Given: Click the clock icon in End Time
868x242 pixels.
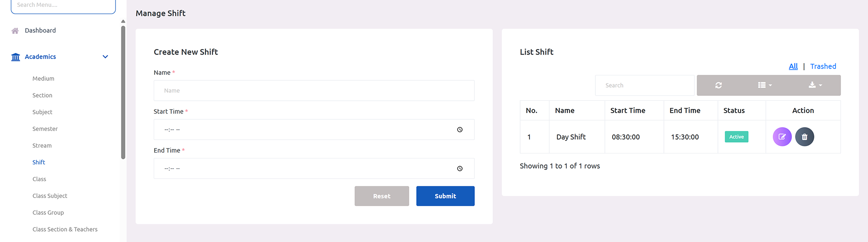Looking at the screenshot, I should [x=460, y=169].
